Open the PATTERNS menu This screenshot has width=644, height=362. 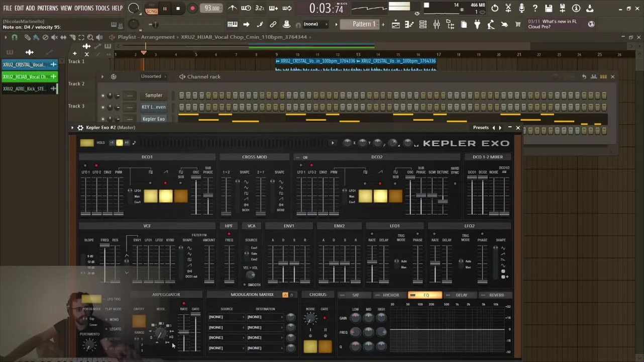[x=48, y=8]
